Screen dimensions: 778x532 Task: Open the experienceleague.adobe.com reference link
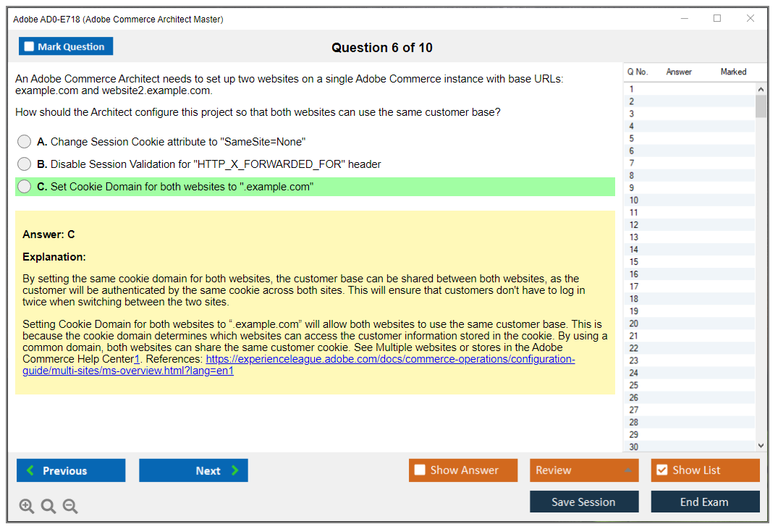tap(390, 359)
